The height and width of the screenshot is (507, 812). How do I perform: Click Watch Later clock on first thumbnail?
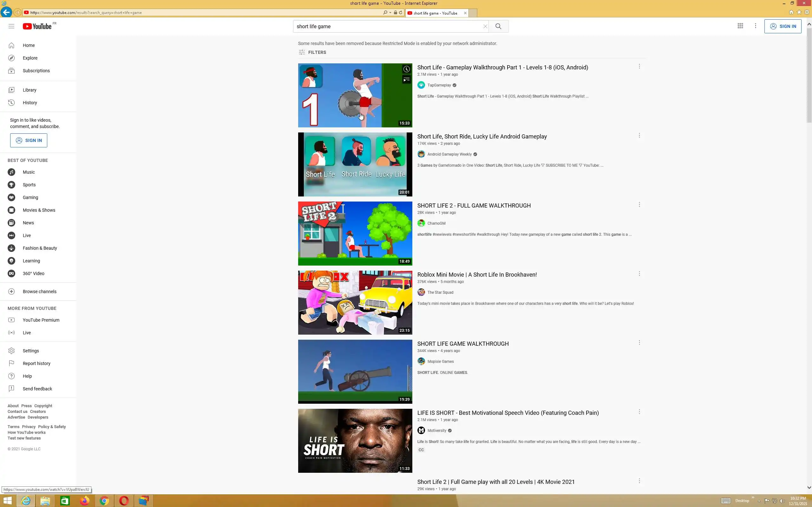pos(406,69)
